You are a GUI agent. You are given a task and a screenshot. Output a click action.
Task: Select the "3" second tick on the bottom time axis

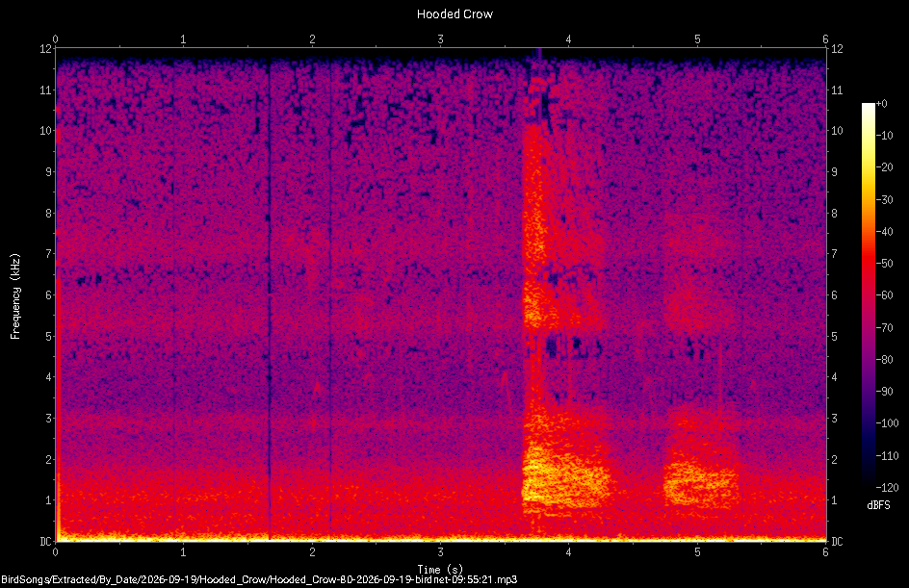tap(441, 552)
